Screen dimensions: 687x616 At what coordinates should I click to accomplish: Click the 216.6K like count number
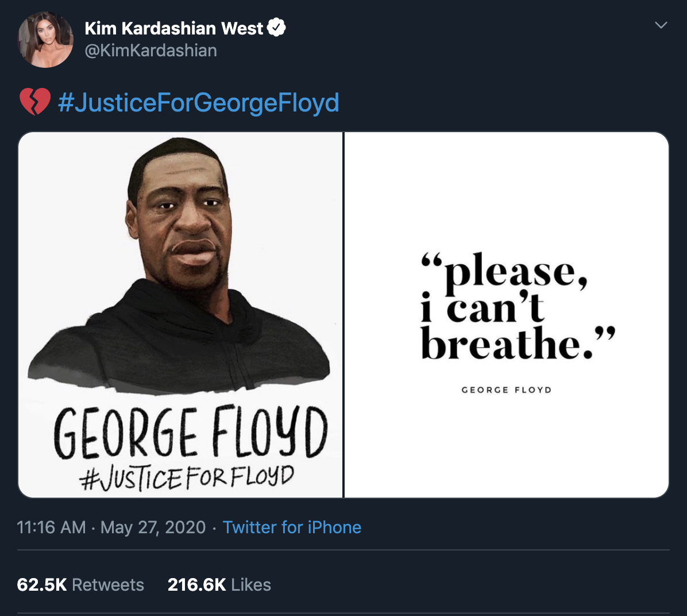196,584
